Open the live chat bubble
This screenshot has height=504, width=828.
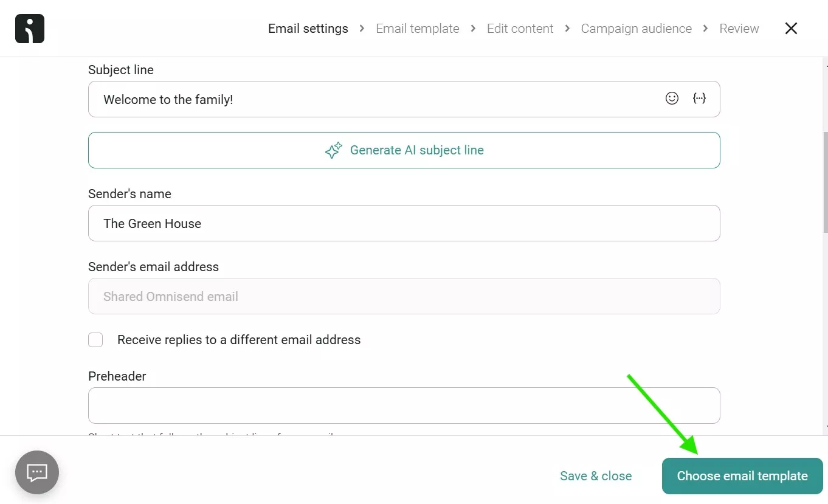click(x=37, y=472)
